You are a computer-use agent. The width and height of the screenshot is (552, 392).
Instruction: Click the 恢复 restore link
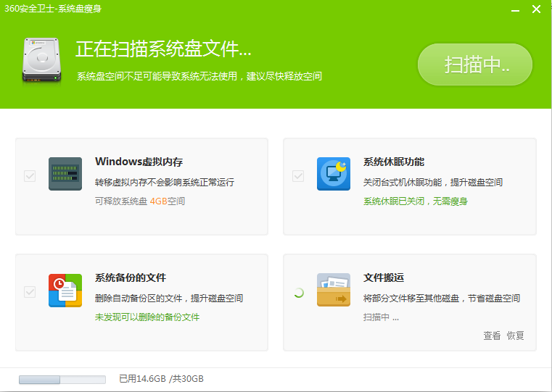515,335
